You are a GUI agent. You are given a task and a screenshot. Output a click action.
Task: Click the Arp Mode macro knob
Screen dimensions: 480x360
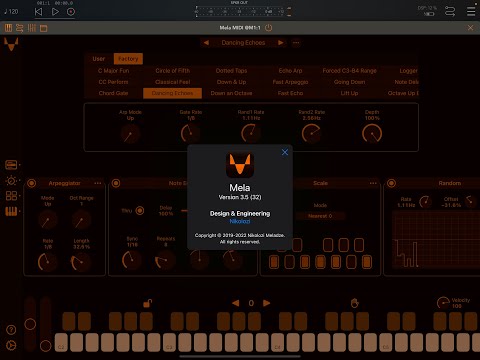pos(130,134)
